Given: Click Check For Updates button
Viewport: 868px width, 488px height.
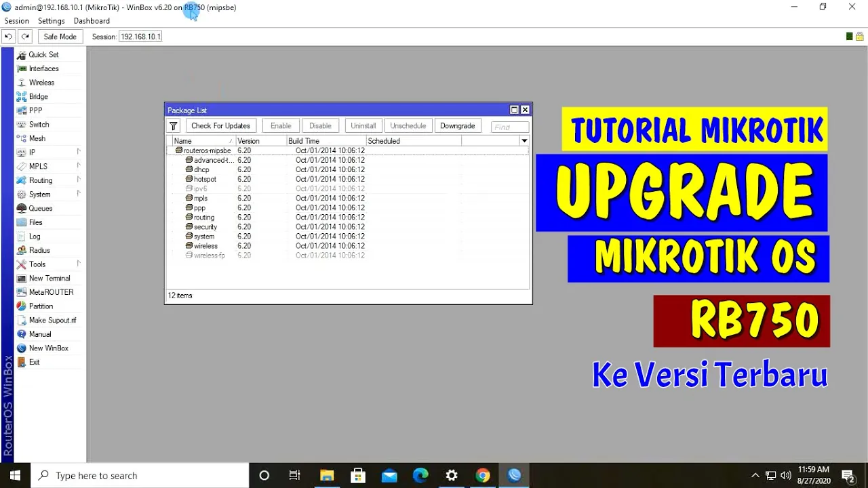Looking at the screenshot, I should [220, 126].
